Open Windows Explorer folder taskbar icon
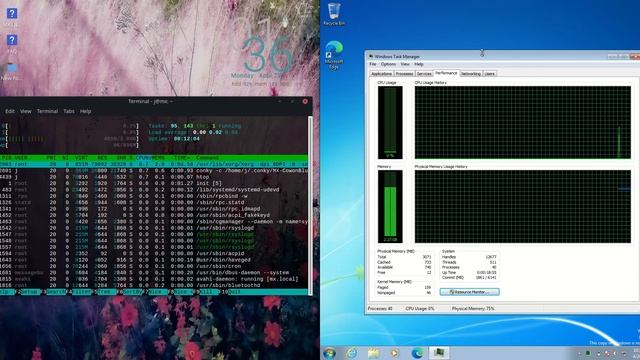This screenshot has height=360, width=640. click(x=373, y=353)
